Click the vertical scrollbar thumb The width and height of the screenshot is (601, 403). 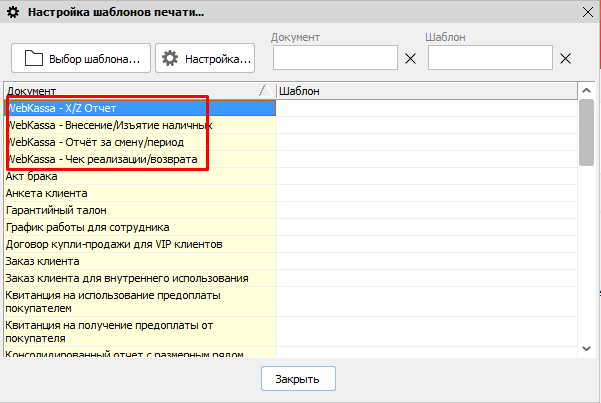(586, 132)
